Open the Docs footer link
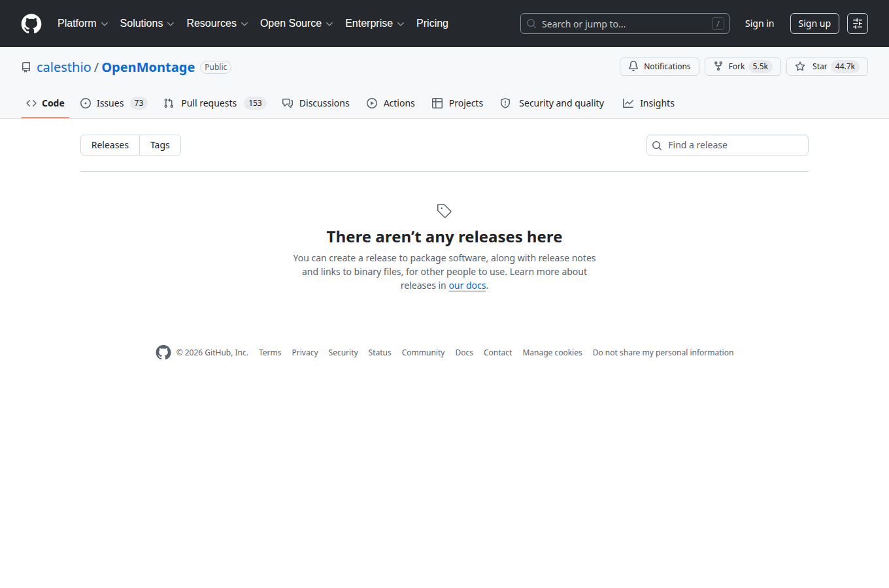Screen dimensions: 889x588 (464, 353)
